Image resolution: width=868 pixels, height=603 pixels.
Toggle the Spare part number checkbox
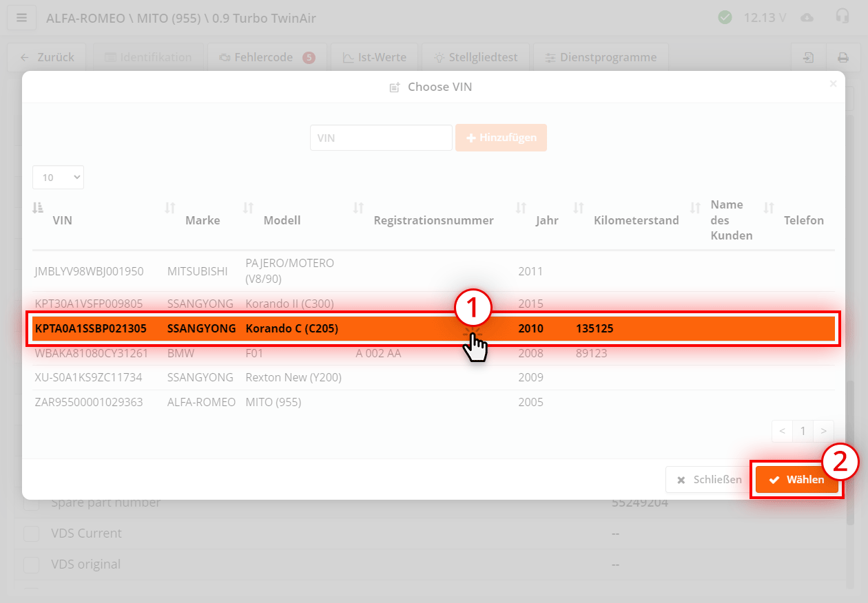[x=32, y=503]
